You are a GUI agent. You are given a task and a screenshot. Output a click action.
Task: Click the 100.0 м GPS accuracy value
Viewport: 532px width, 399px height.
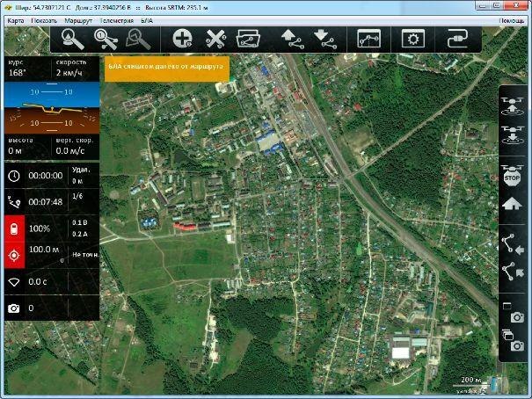[x=44, y=250]
